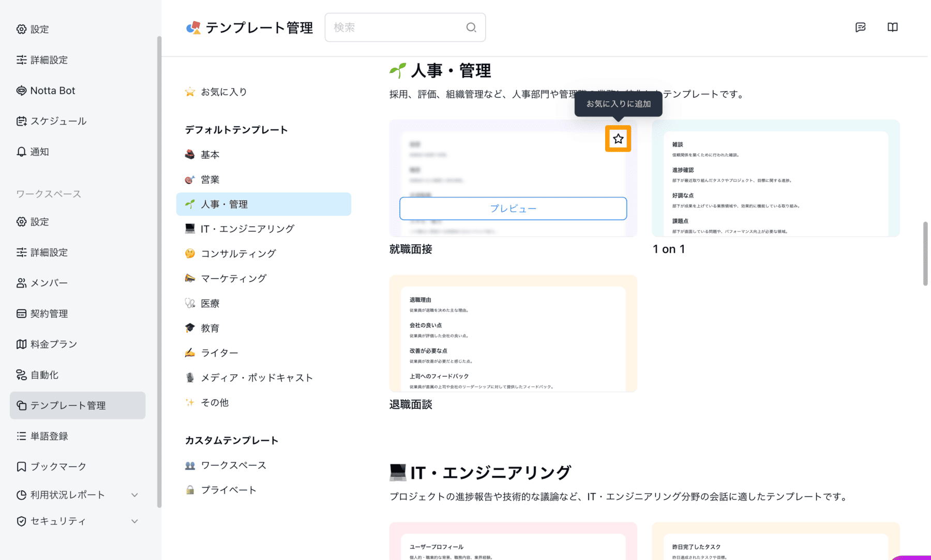
Task: Open メンバー in the sidebar
Action: (78, 283)
